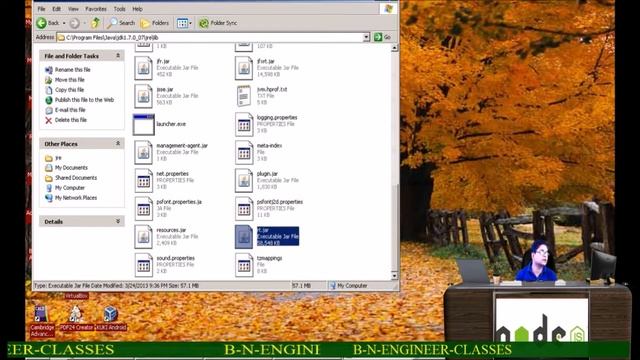Click the launcher.exe file name
Image resolution: width=640 pixels, height=360 pixels.
click(x=171, y=124)
